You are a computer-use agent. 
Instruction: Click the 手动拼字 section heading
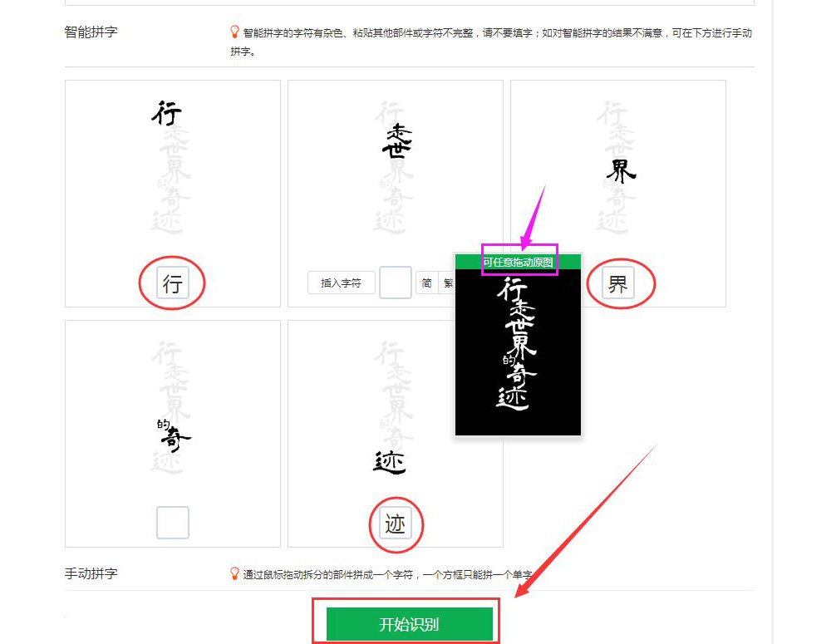click(x=91, y=573)
